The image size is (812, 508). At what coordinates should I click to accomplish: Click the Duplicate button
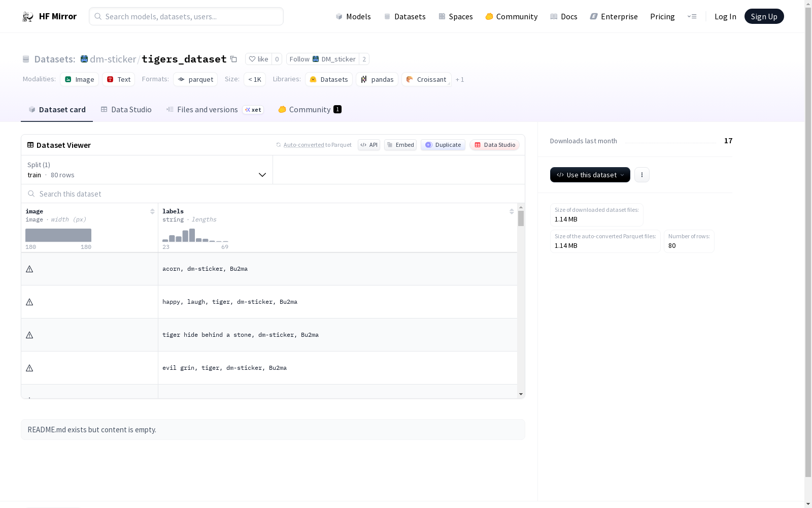tap(443, 145)
